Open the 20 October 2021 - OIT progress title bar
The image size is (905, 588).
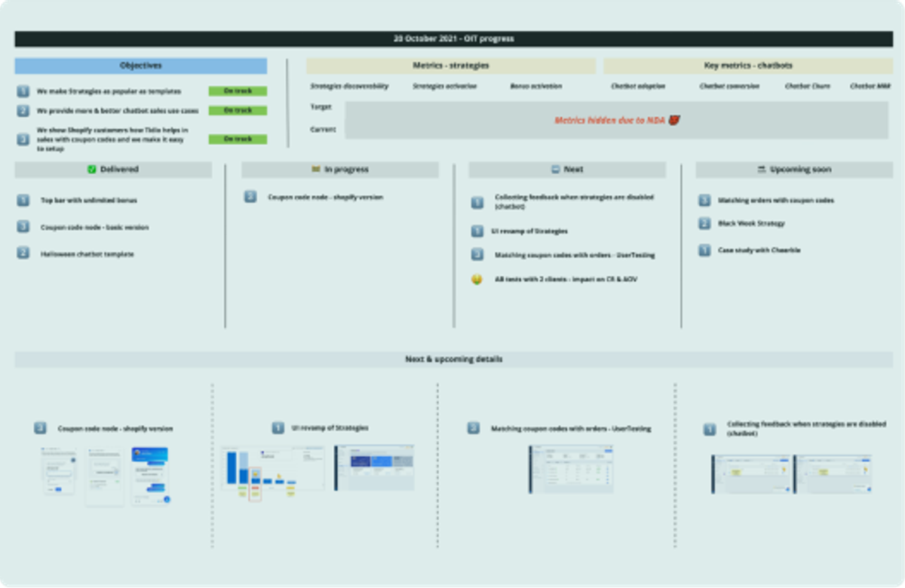(x=452, y=36)
